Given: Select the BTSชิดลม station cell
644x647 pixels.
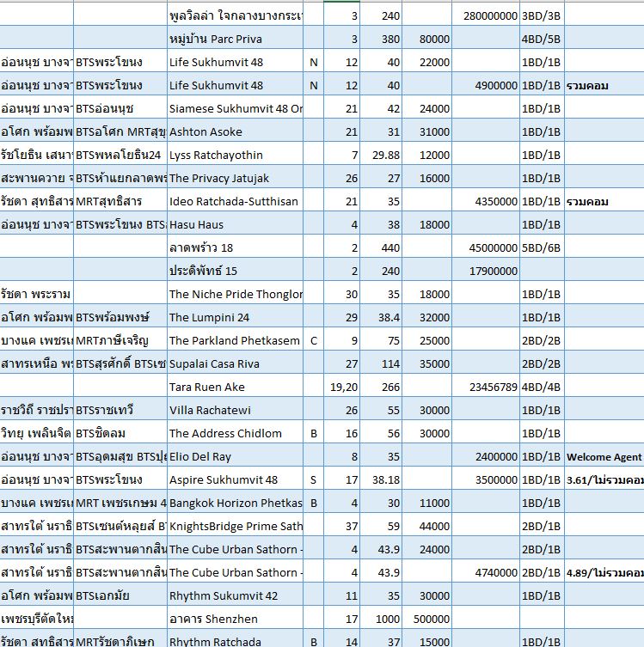Looking at the screenshot, I should [120, 433].
